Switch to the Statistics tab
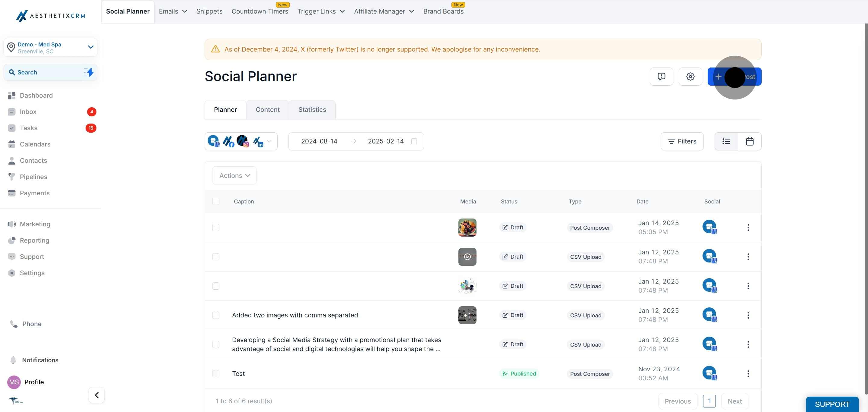Screen dimensions: 868x412 click(312, 109)
